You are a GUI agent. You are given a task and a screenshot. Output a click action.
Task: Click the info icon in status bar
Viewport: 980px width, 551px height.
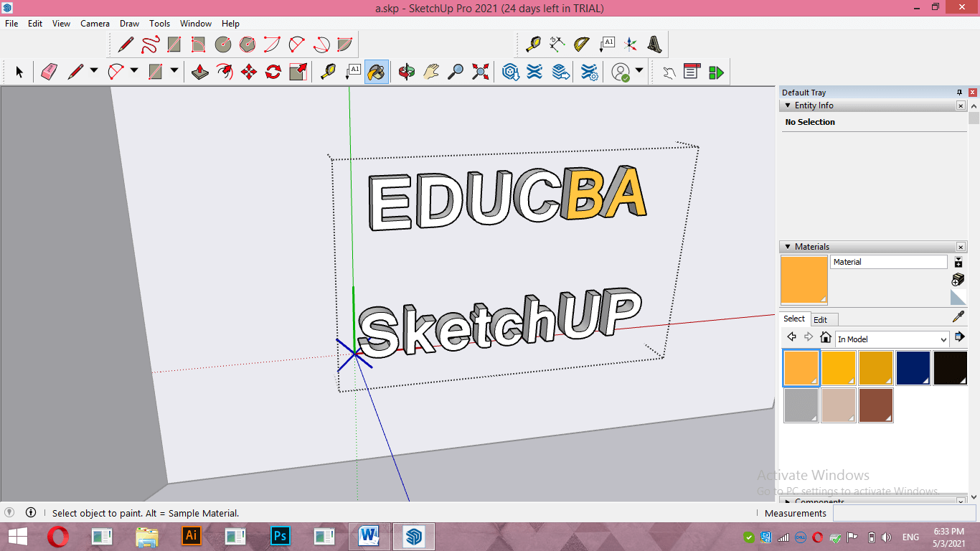(31, 512)
